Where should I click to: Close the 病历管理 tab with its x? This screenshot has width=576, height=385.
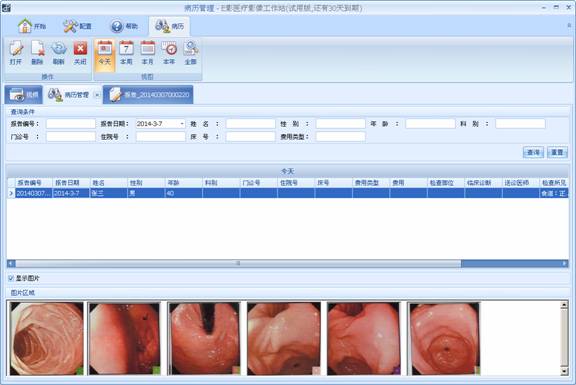pyautogui.click(x=97, y=95)
